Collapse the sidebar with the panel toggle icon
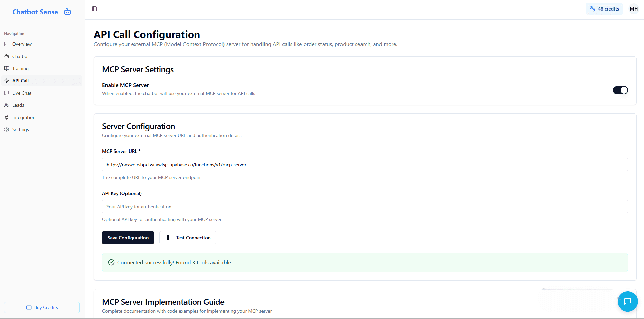644x319 pixels. click(x=94, y=9)
